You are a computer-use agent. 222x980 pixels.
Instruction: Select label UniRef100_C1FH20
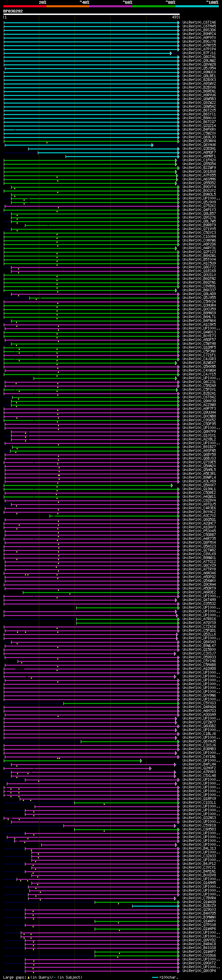click(x=199, y=160)
